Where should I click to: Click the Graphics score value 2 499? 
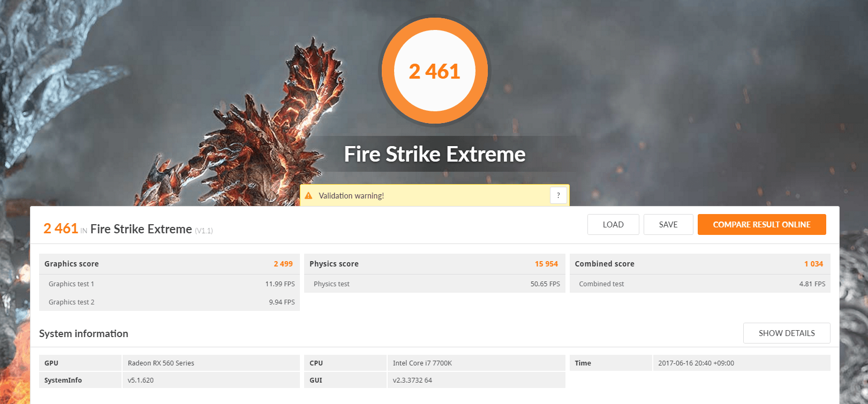(283, 264)
